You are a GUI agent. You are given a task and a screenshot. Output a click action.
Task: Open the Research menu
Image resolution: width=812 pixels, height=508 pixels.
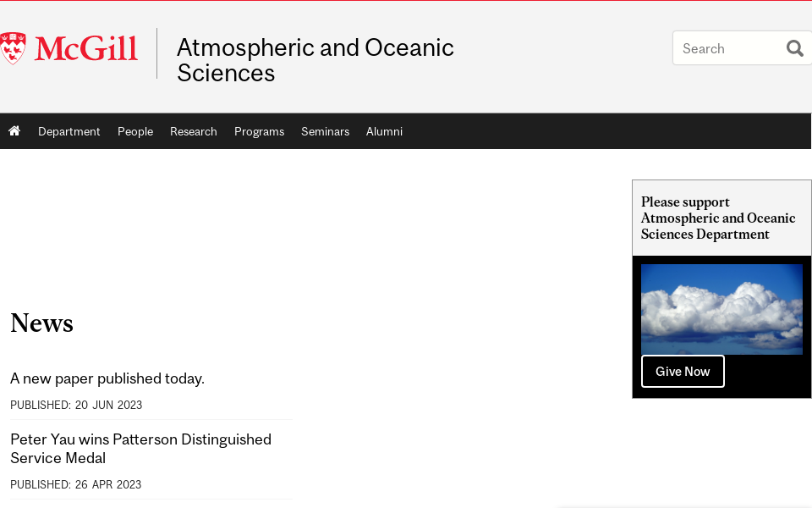pos(193,131)
